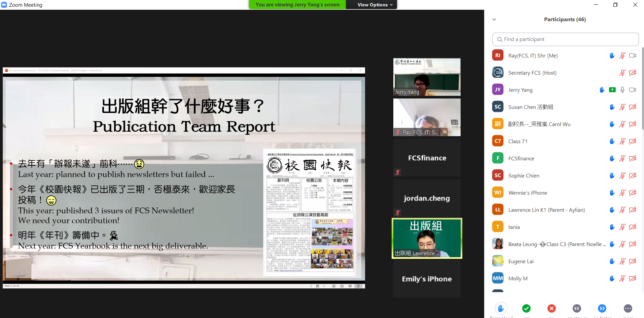Collapse the Participants panel with the chevron
Viewport: 644px width, 318px height.
coord(494,19)
